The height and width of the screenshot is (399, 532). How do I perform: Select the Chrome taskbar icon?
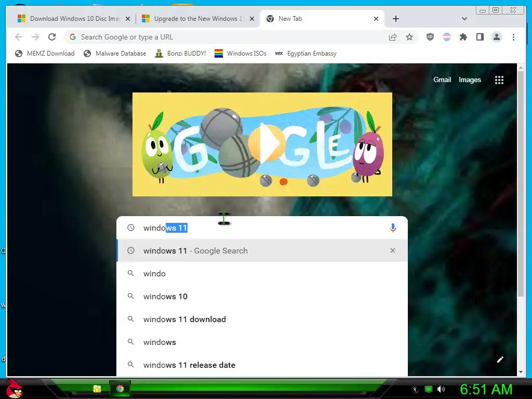[120, 389]
